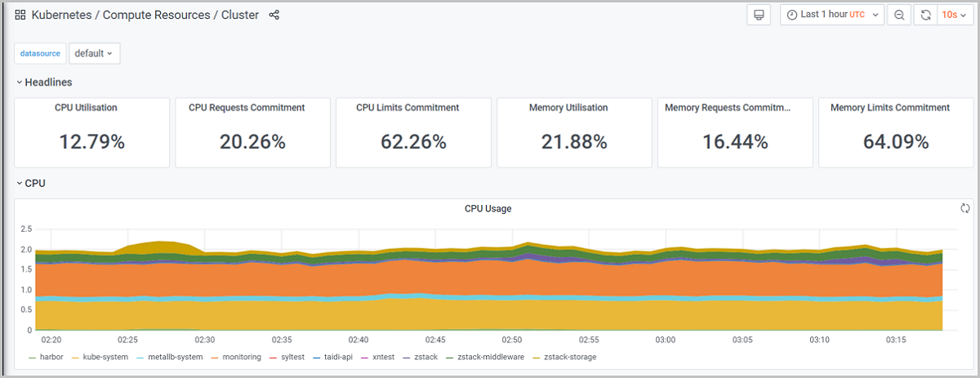
Task: Click the clock icon in time picker
Action: 792,15
